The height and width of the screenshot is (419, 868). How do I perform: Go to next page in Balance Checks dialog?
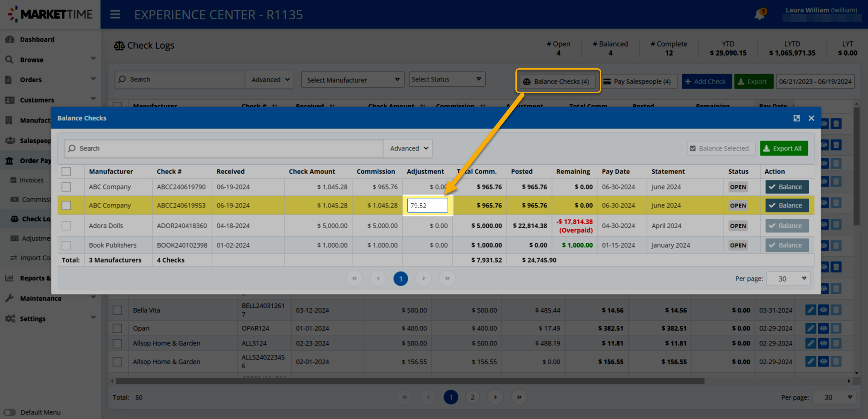(424, 278)
